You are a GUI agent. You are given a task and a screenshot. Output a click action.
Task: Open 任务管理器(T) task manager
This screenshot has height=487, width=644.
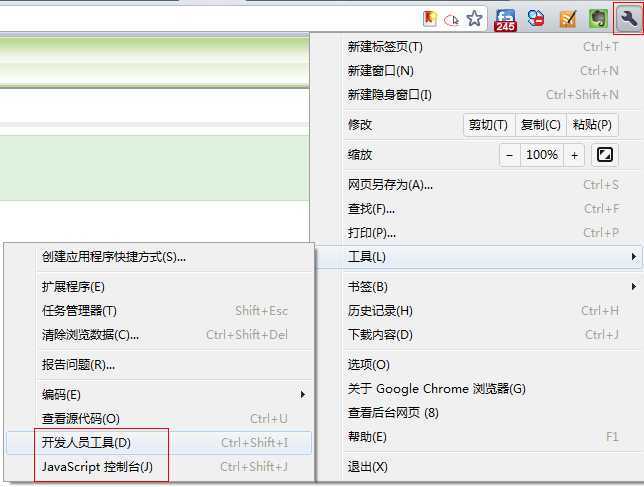159,311
